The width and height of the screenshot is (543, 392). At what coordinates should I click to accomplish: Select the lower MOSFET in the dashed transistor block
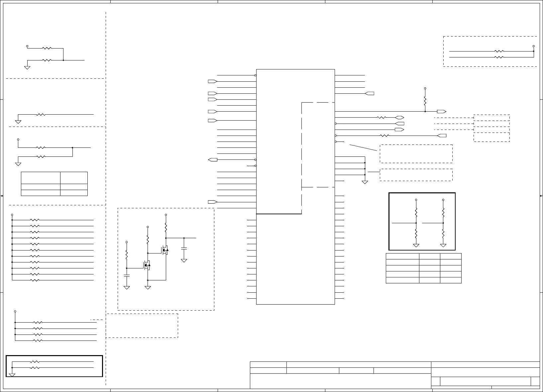pos(147,265)
